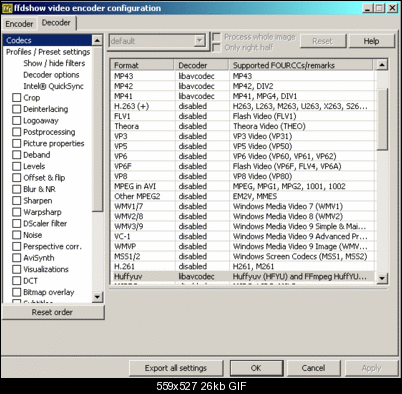Click filter list scroll down arrow

97,297
